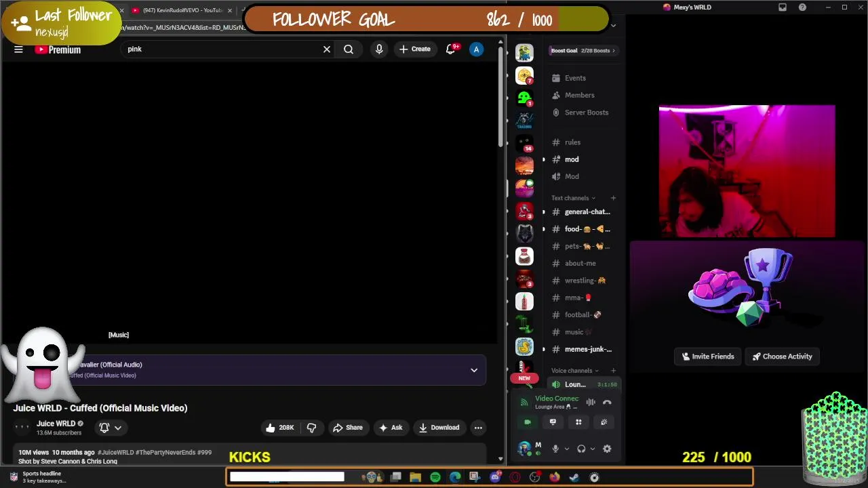
Task: Start a Discord activity from voice panel
Action: 578,422
